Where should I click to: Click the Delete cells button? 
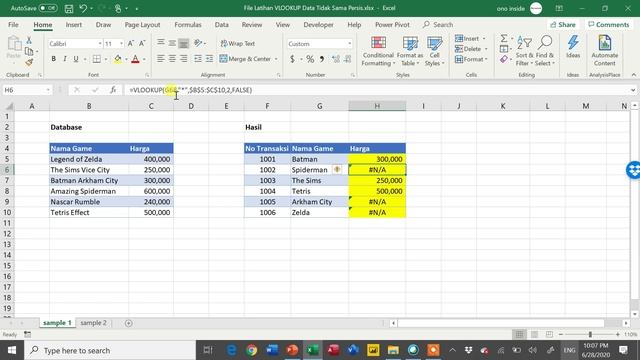(471, 49)
